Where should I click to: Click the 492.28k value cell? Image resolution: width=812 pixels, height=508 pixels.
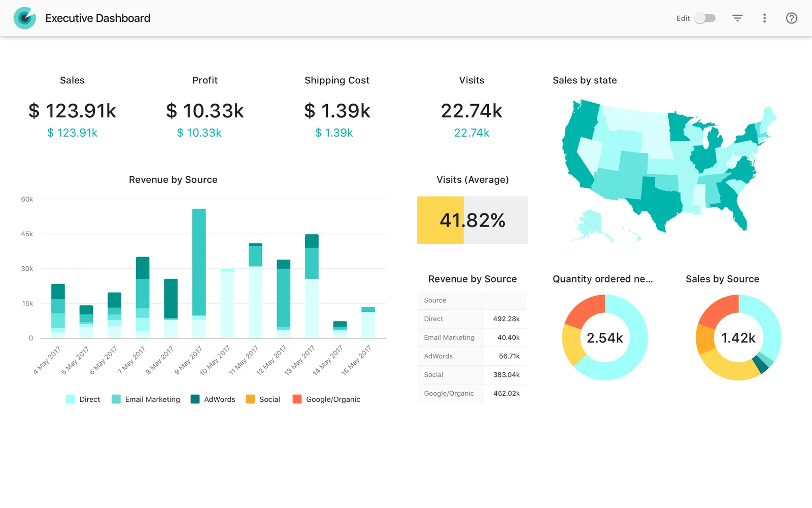(x=506, y=319)
